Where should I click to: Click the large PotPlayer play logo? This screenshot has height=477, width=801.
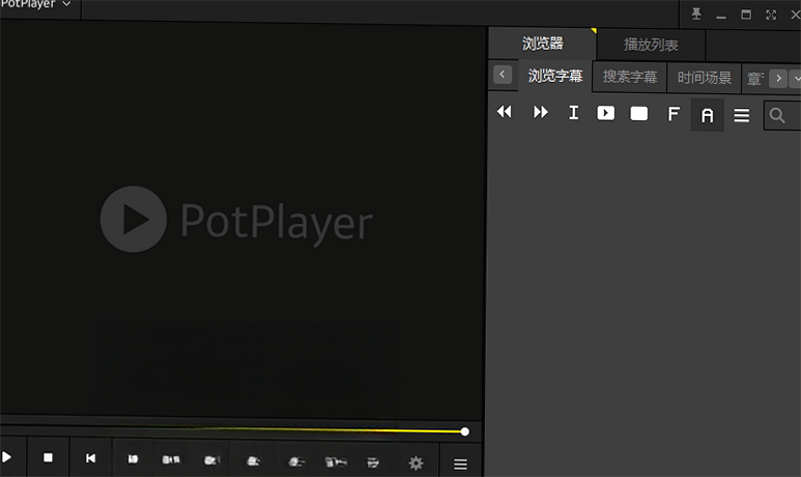pos(133,219)
